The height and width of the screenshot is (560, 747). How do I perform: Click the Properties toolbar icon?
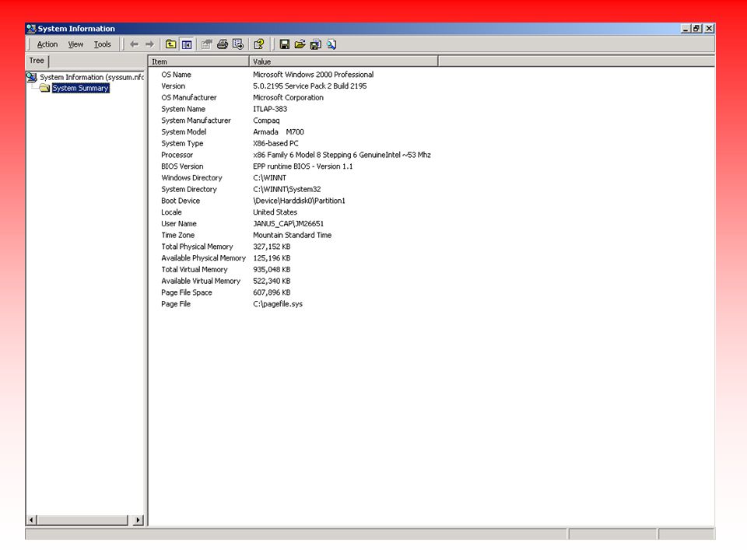click(206, 44)
